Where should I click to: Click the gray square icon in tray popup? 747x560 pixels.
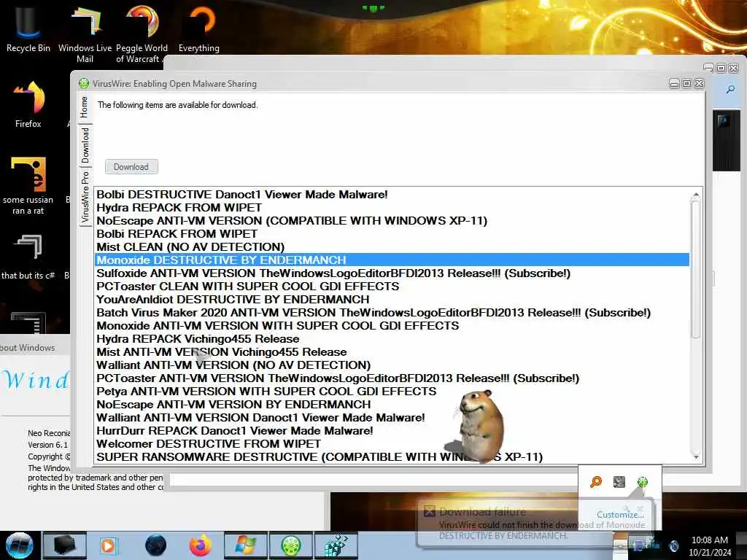pos(619,482)
